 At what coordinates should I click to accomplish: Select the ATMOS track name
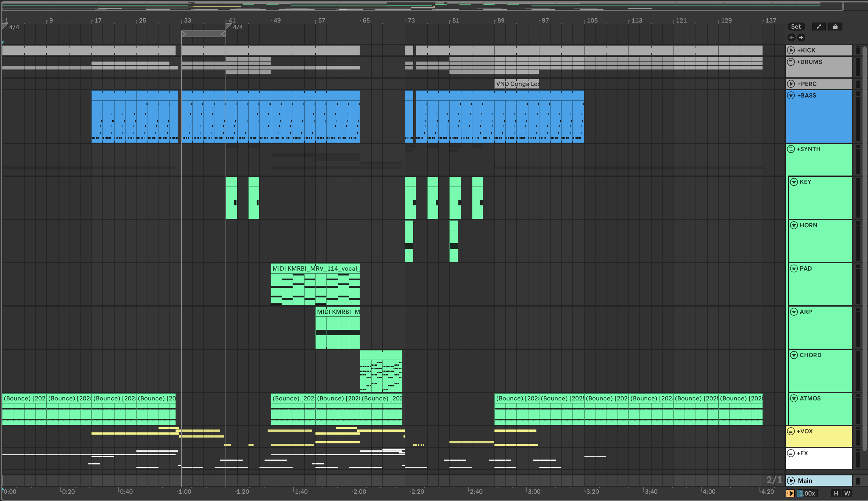click(810, 399)
